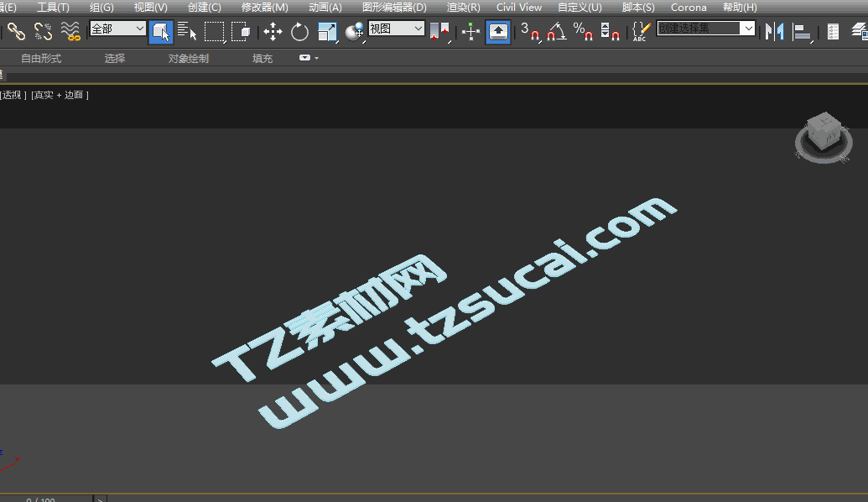Open the 图形编辑器(D) menu
This screenshot has width=868, height=502.
394,8
